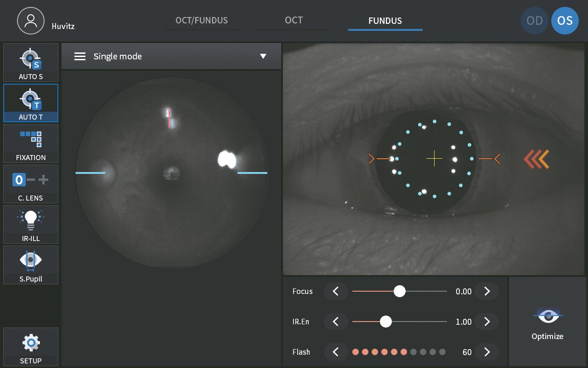Switch to the FUNDUS tab
This screenshot has width=588, height=368.
[385, 21]
